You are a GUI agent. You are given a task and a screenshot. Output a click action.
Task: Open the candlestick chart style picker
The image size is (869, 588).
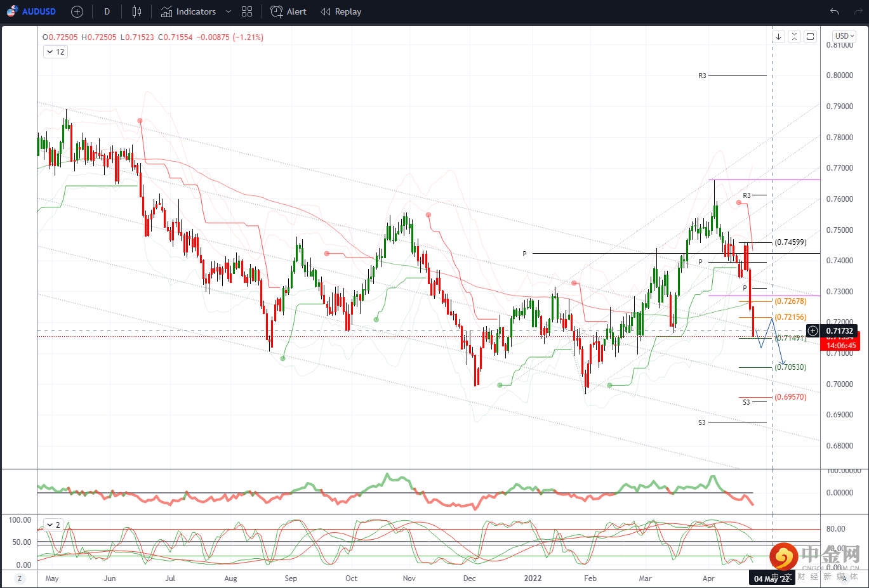tap(136, 11)
